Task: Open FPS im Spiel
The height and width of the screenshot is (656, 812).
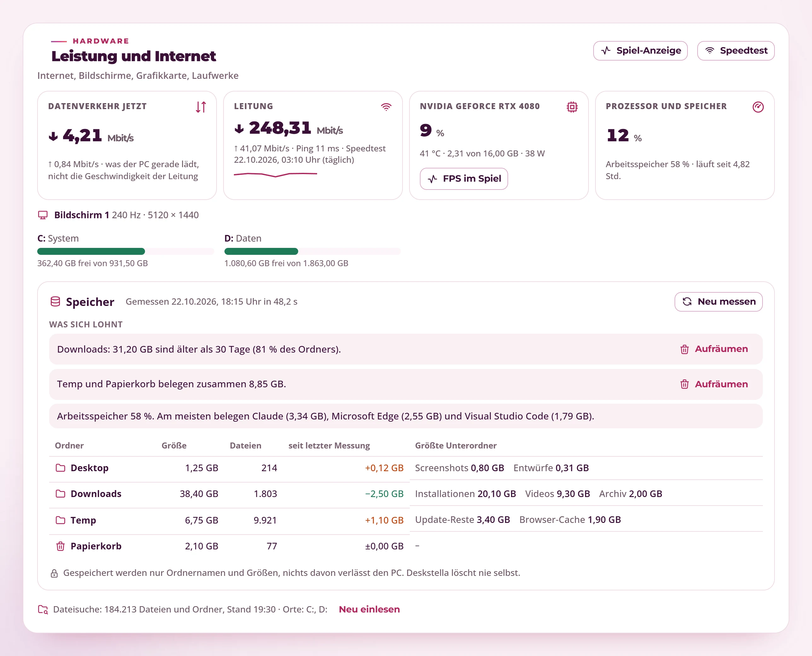Action: [464, 179]
